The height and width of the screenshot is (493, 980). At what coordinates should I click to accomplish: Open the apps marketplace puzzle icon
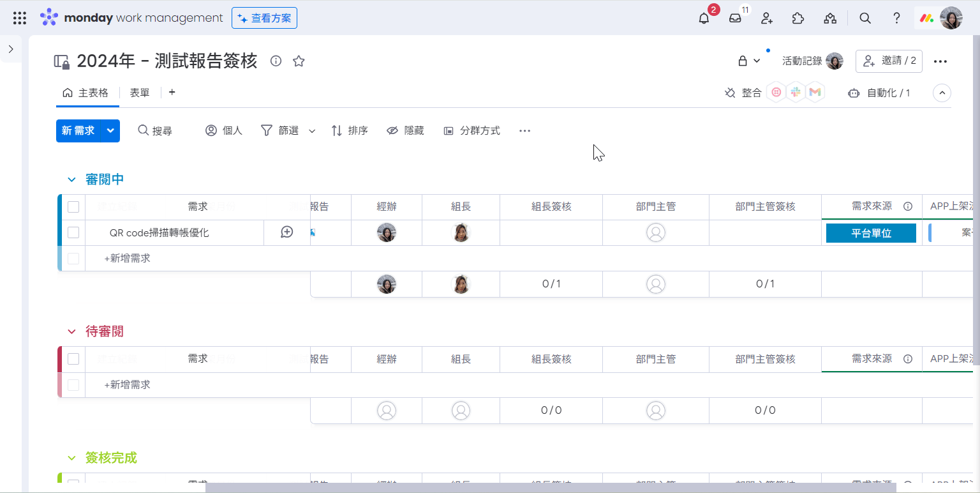798,19
